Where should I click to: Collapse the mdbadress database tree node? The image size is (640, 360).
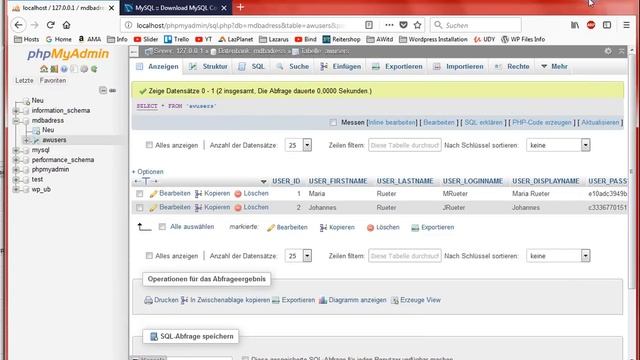(x=16, y=121)
